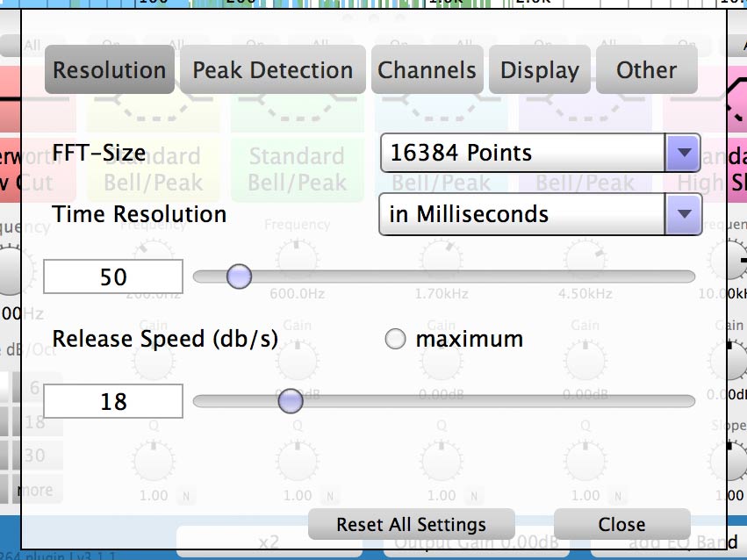Click the time resolution slider handle
This screenshot has height=560, width=747.
click(x=239, y=276)
